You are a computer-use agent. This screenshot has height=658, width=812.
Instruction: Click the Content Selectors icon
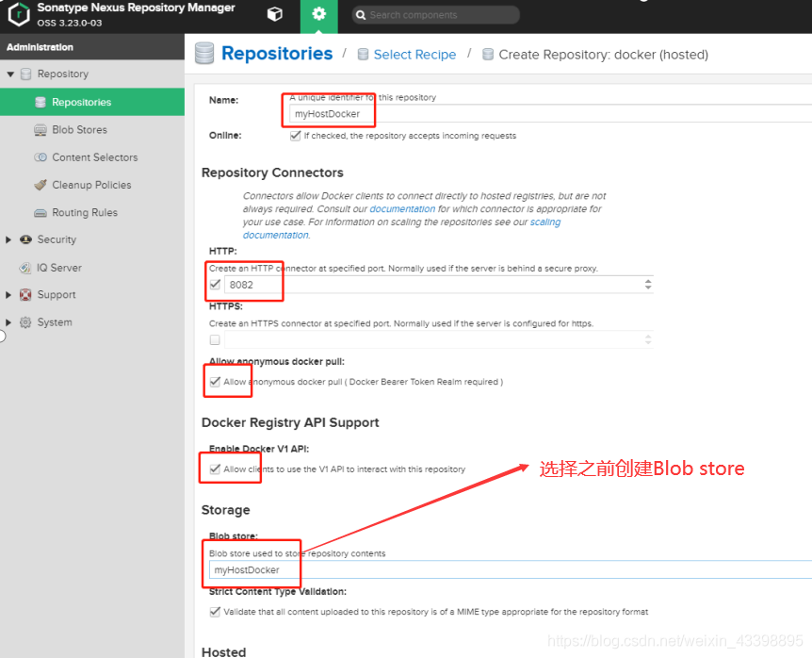point(41,157)
